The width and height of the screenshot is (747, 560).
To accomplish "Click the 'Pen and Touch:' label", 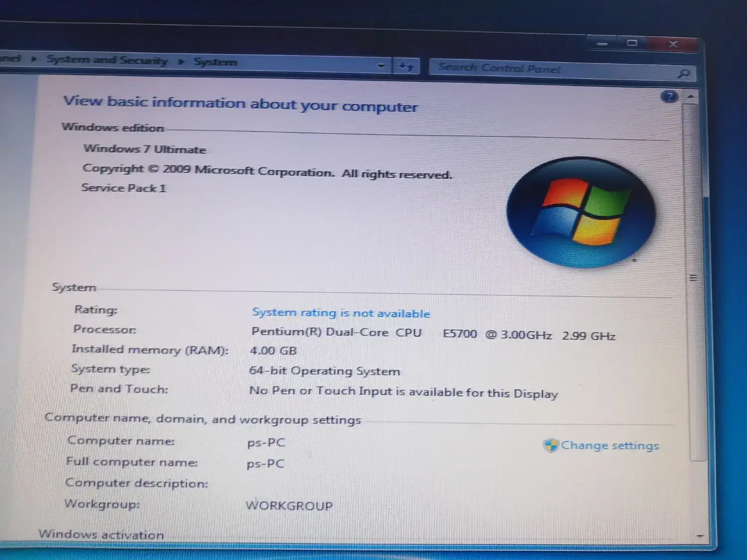I will [x=119, y=388].
